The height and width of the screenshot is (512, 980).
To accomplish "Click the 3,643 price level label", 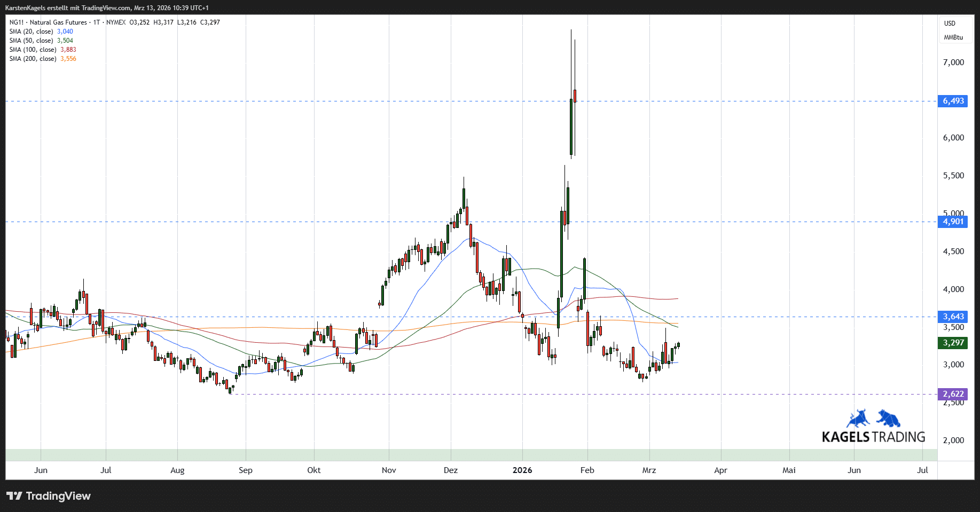I will click(953, 317).
